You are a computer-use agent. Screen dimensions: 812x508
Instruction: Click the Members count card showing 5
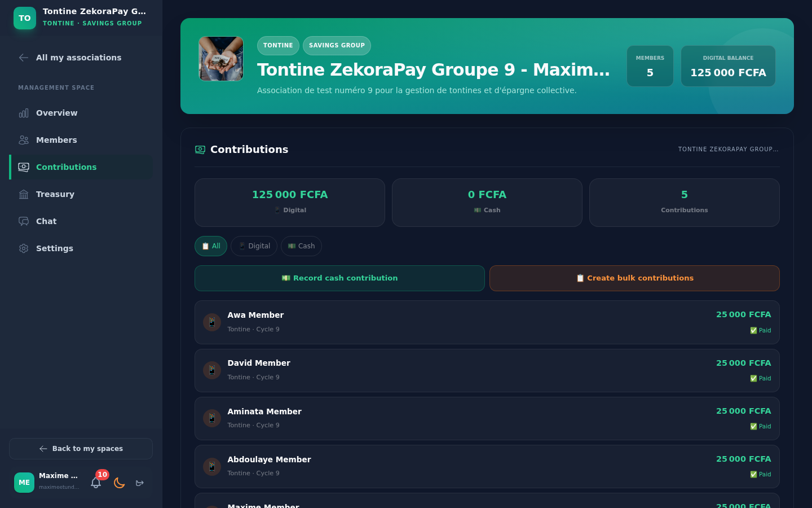650,66
